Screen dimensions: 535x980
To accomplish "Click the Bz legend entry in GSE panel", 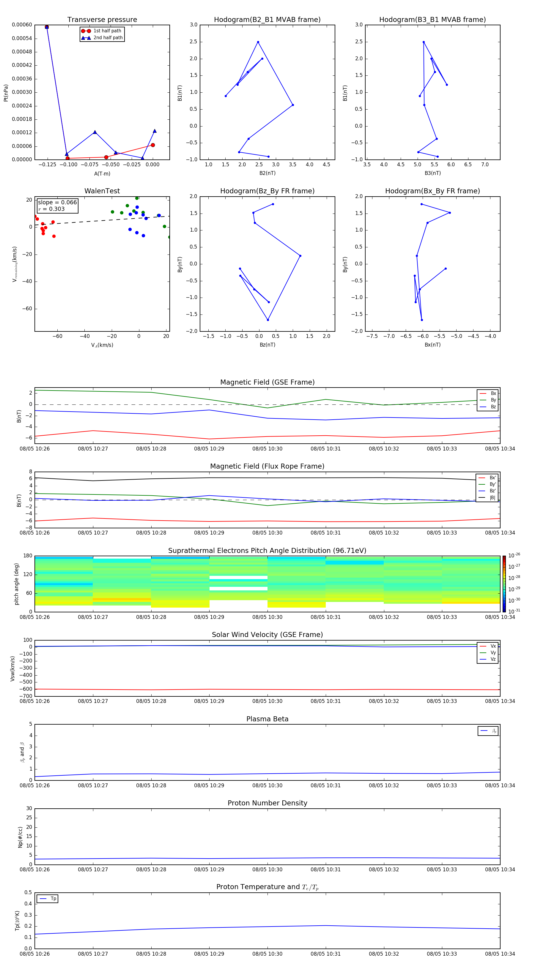I will [488, 407].
